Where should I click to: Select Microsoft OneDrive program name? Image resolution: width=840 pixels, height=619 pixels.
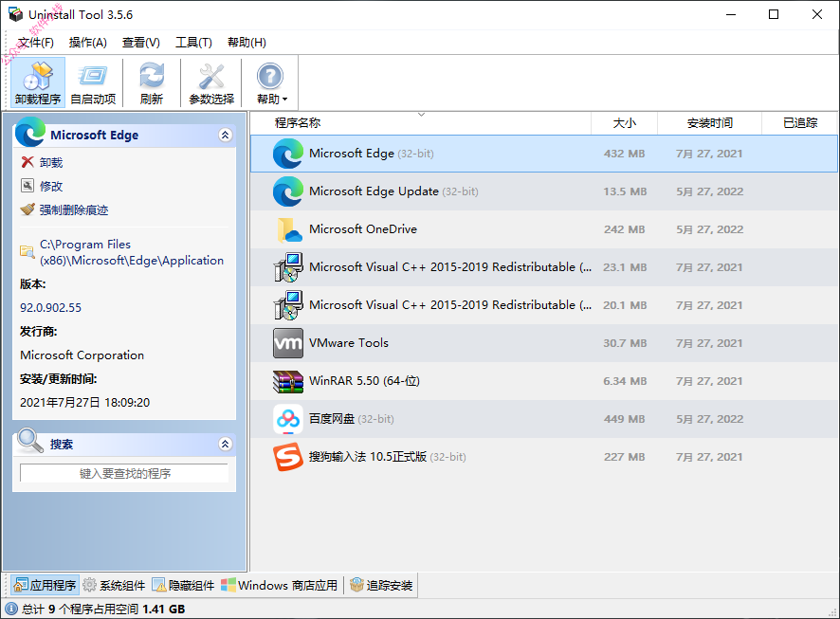click(x=363, y=229)
